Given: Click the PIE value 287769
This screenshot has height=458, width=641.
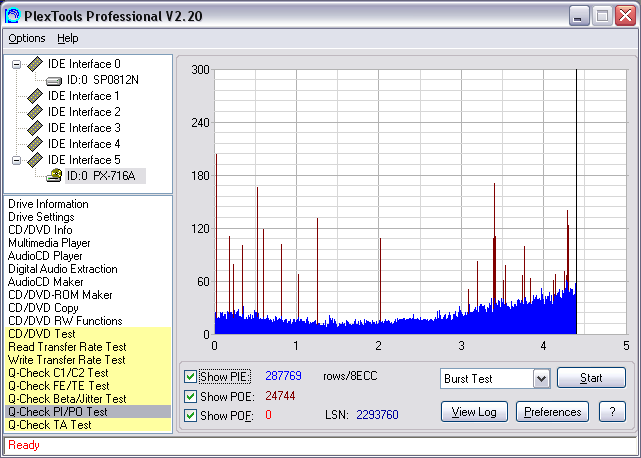Looking at the screenshot, I should pyautogui.click(x=283, y=376).
